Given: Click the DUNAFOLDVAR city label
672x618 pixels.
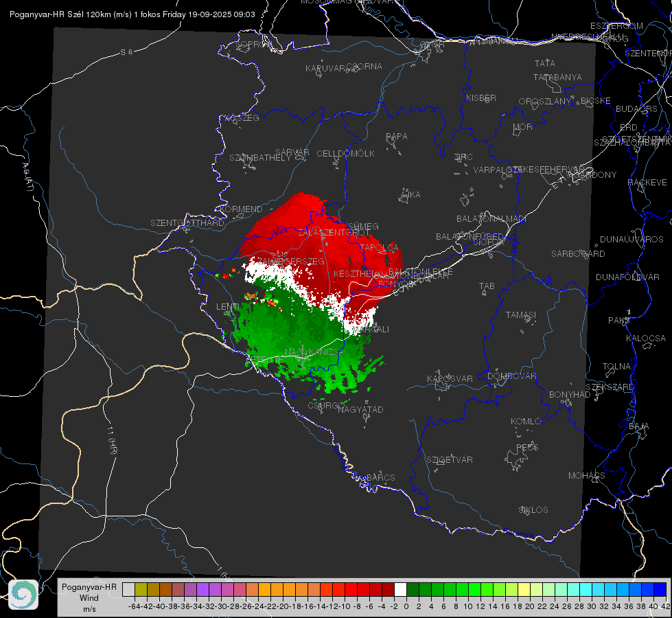Looking at the screenshot, I should (x=627, y=277).
